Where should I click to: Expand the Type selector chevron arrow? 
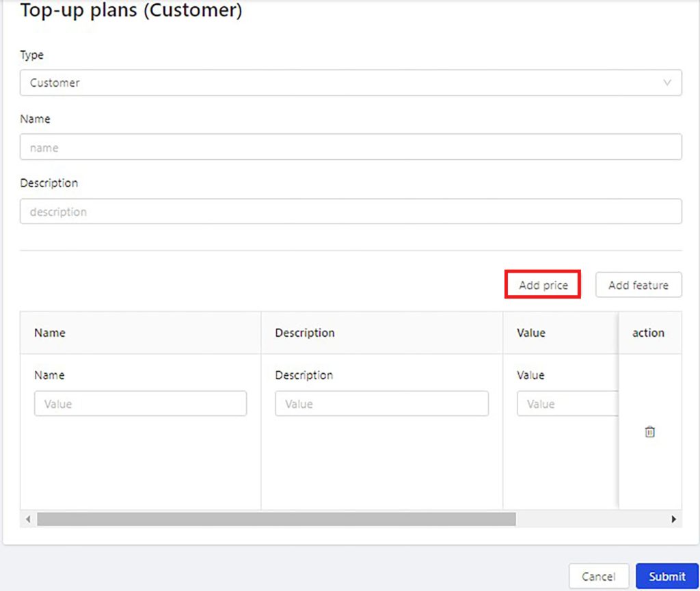pos(667,83)
